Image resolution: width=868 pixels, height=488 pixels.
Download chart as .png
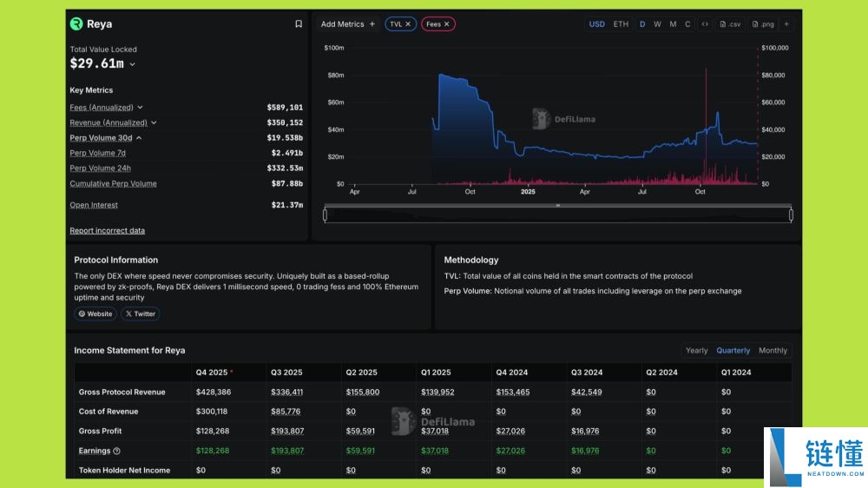click(x=763, y=23)
